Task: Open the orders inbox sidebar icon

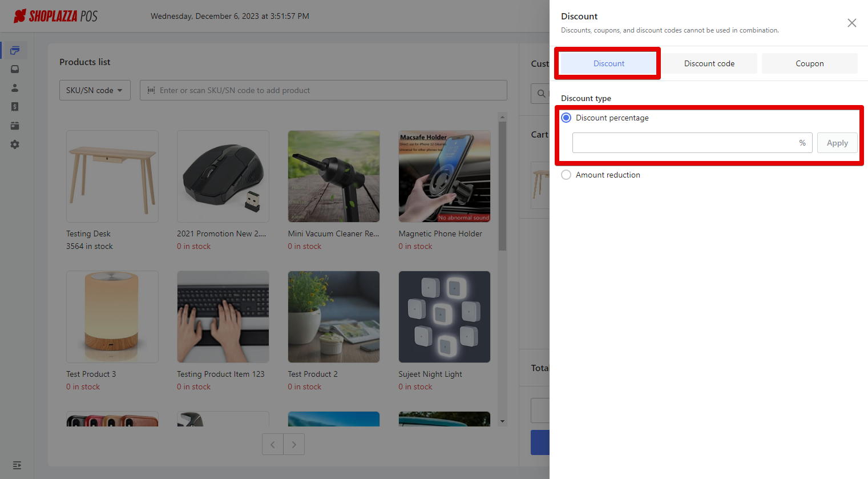Action: 15,69
